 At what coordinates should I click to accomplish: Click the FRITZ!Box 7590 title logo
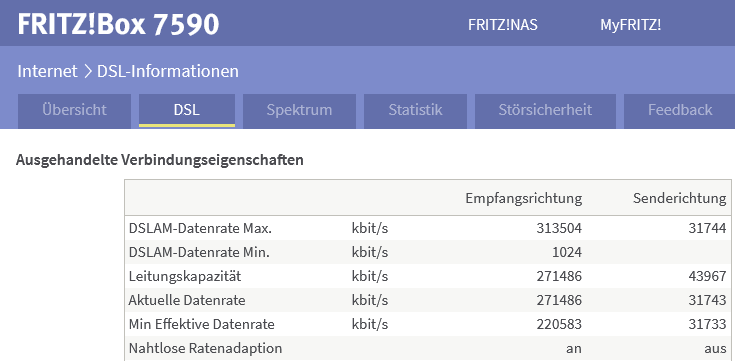[x=118, y=24]
